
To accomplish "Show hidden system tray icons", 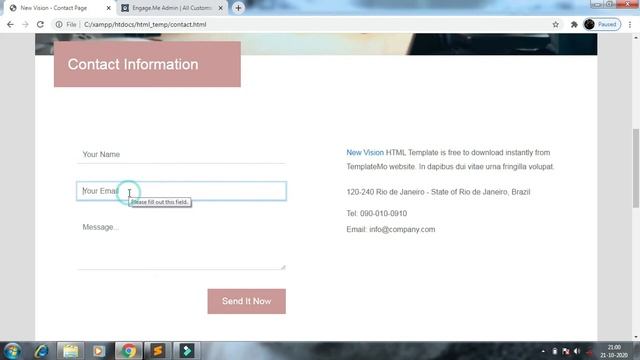I will tap(543, 351).
